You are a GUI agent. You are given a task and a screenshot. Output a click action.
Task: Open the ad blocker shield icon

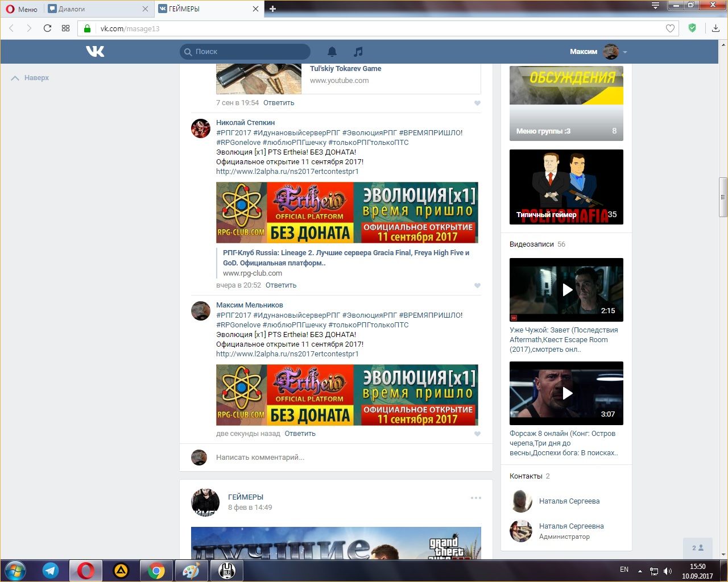[x=692, y=28]
